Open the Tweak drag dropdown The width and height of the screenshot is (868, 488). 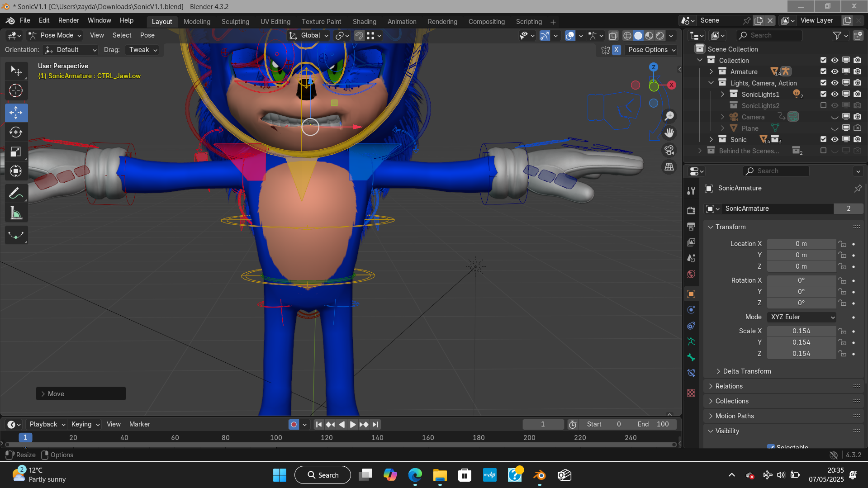[x=142, y=50]
